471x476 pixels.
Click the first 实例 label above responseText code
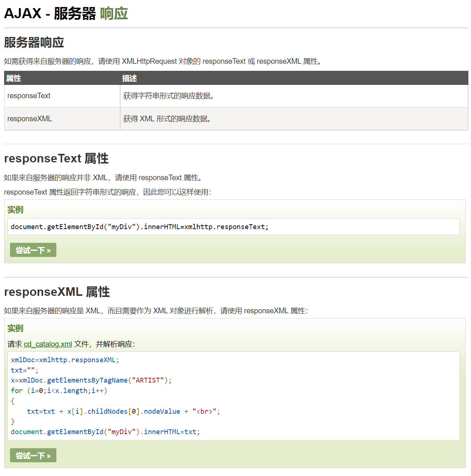pyautogui.click(x=15, y=209)
